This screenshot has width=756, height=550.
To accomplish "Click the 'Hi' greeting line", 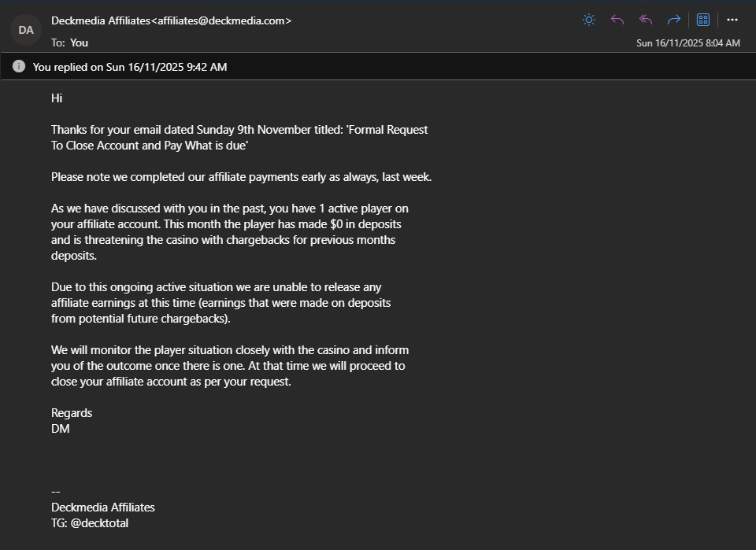I will pos(57,98).
